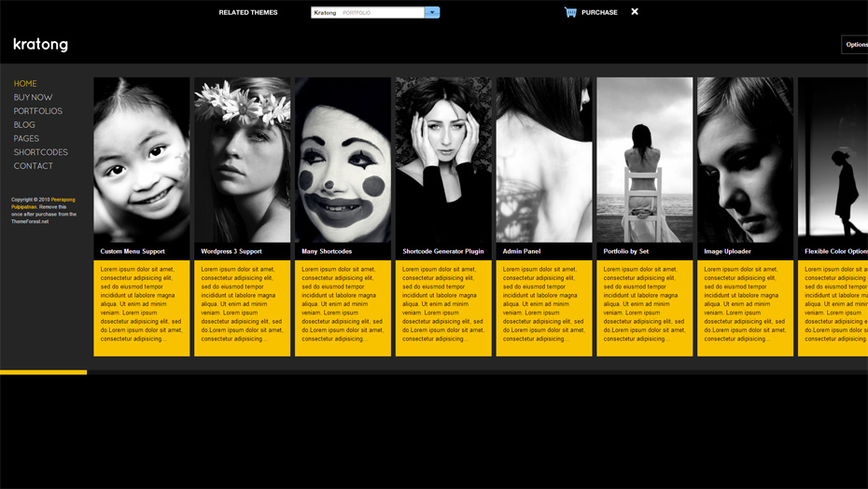Open the woman on chair seaside thumbnail
Image resolution: width=868 pixels, height=489 pixels.
pyautogui.click(x=644, y=160)
